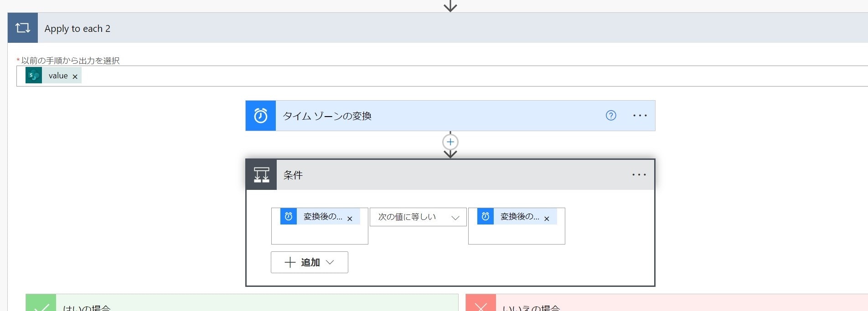This screenshot has height=311, width=868.
Task: Insert a new step with plus button
Action: [x=450, y=142]
